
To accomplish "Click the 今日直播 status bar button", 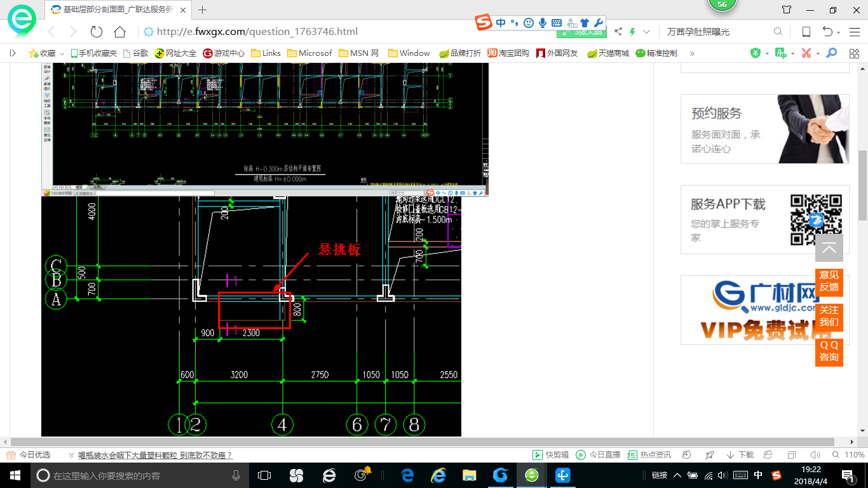I will [598, 455].
